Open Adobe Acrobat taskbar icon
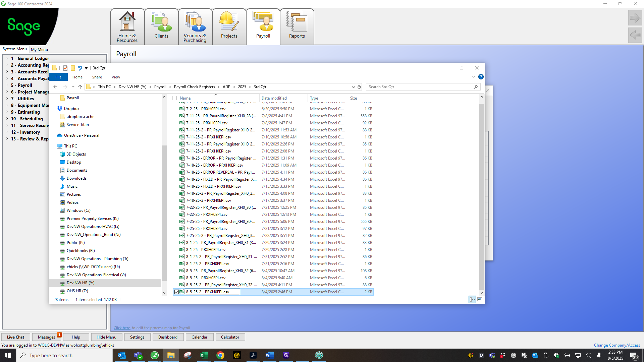 click(x=253, y=355)
